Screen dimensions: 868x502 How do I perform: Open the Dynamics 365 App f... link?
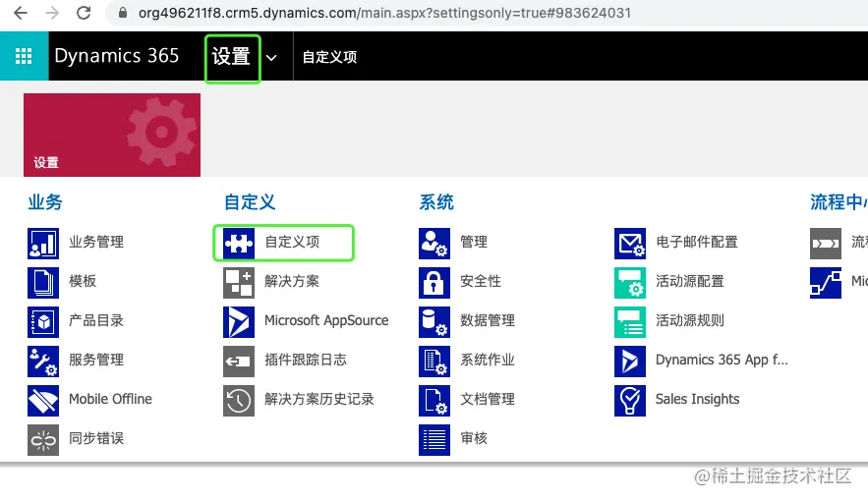(x=722, y=360)
